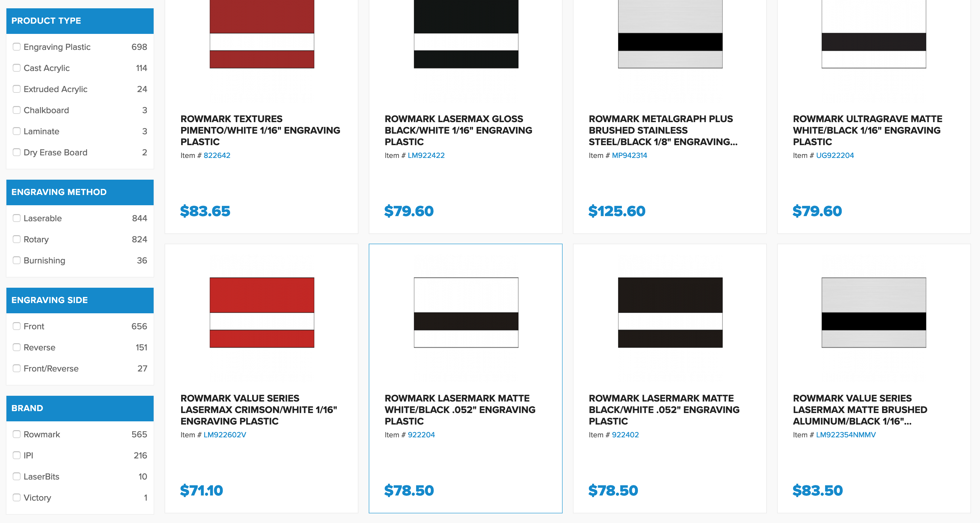Viewport: 980px width, 523px height.
Task: Select IPI brand filter checkbox
Action: point(16,455)
